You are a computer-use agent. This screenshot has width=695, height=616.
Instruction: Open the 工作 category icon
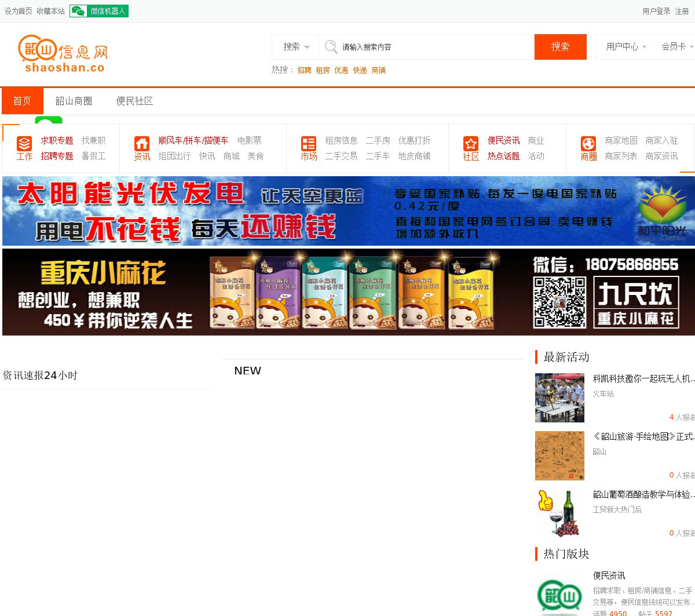tap(24, 143)
